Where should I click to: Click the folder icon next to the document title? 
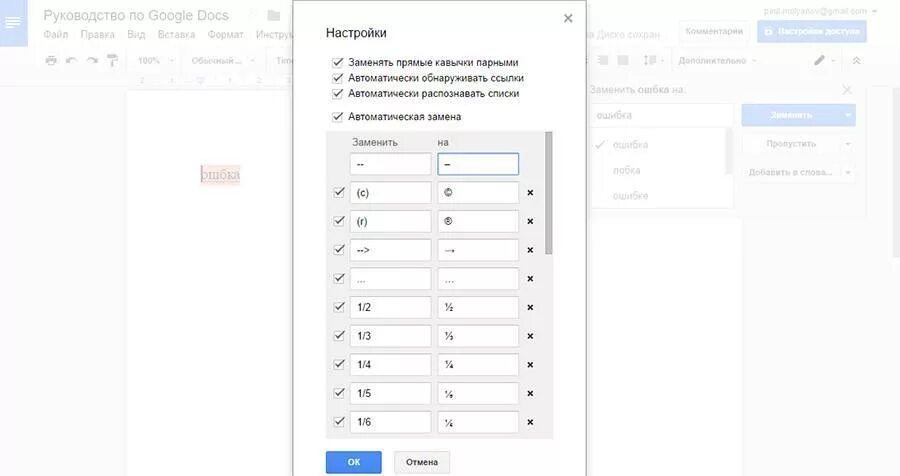pyautogui.click(x=274, y=16)
